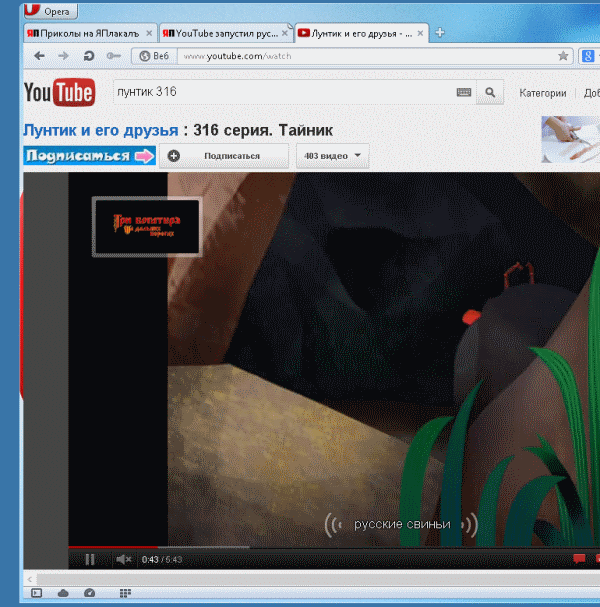Reload the current page
600x607 pixels.
click(89, 56)
